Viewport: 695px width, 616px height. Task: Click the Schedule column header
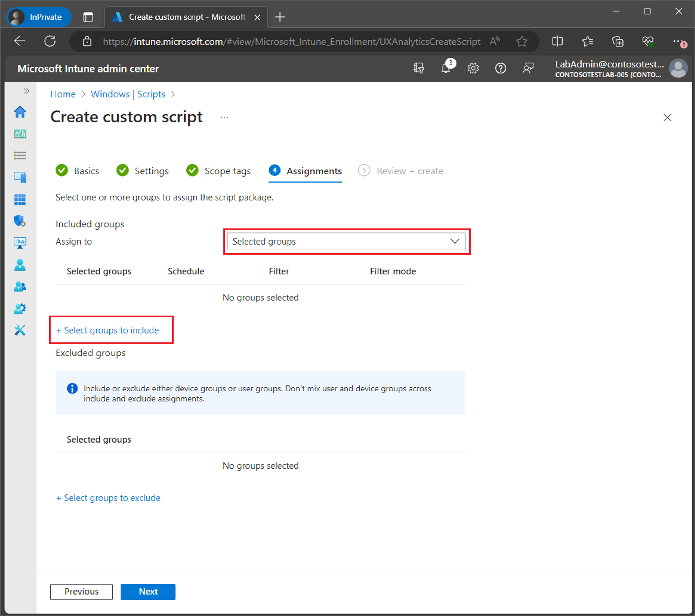186,271
